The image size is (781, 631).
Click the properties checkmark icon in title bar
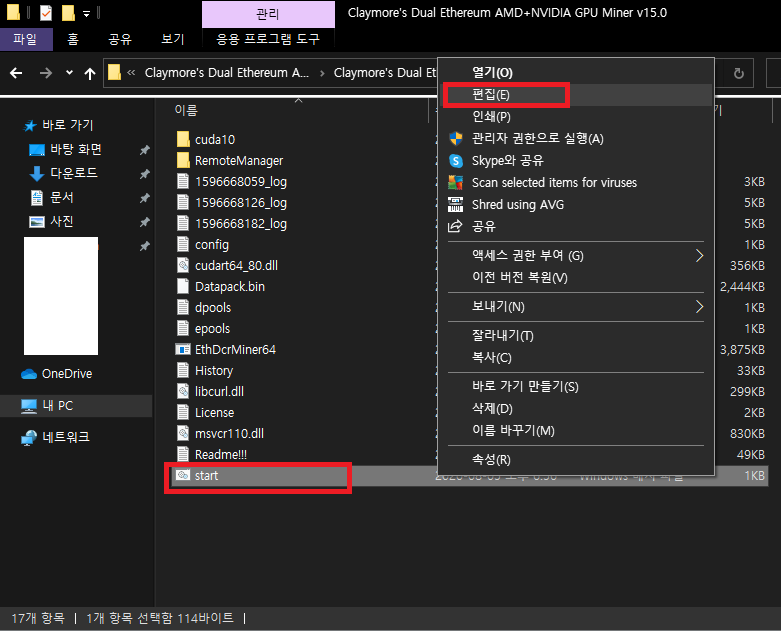pos(46,13)
